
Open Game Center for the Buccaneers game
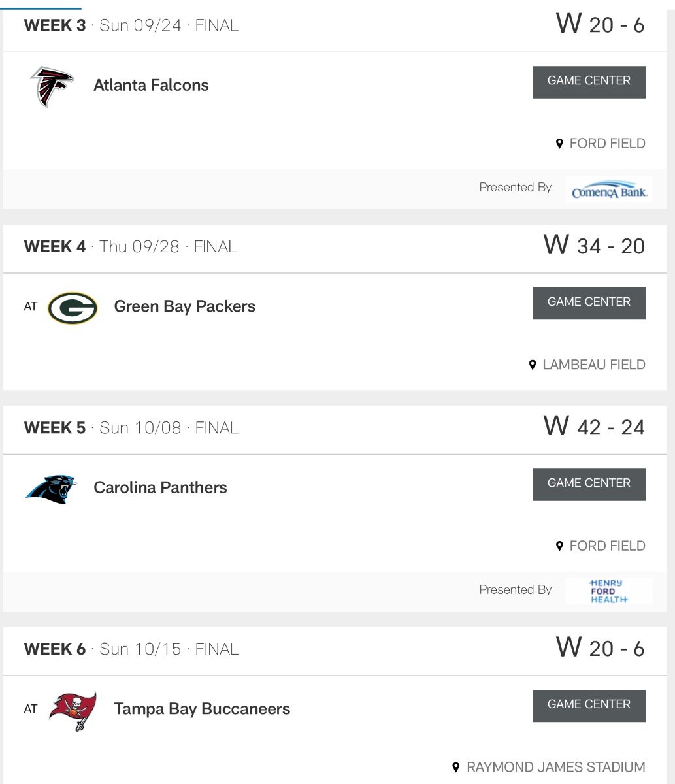(x=589, y=706)
